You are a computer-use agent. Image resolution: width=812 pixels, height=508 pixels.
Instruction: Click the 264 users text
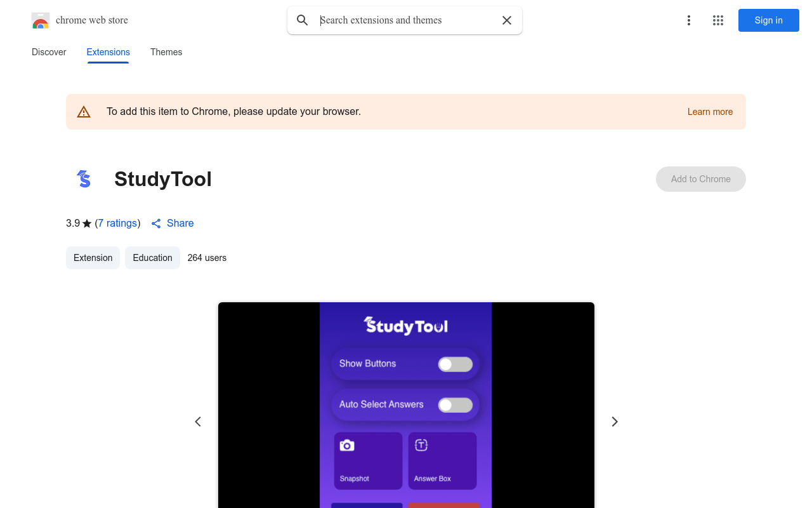coord(207,258)
